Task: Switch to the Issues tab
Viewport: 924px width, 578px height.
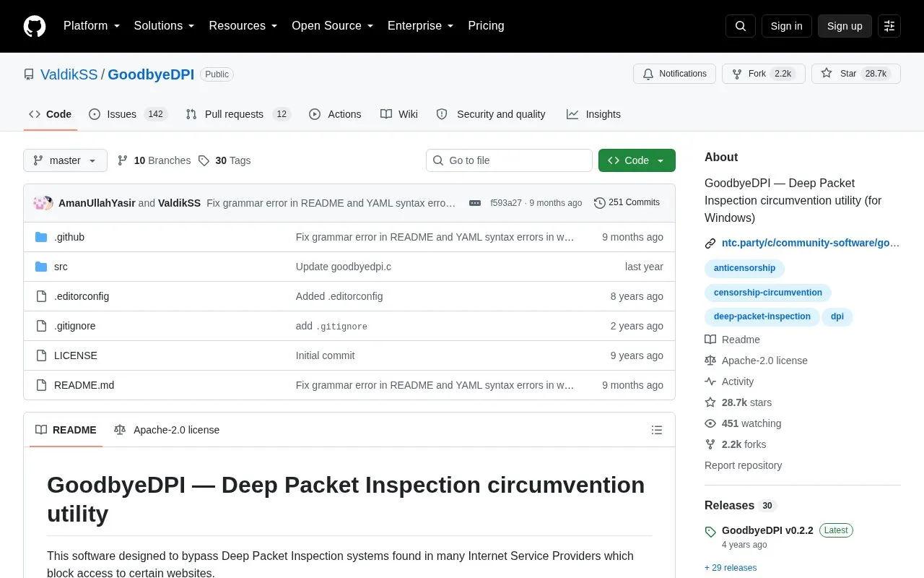Action: (128, 114)
